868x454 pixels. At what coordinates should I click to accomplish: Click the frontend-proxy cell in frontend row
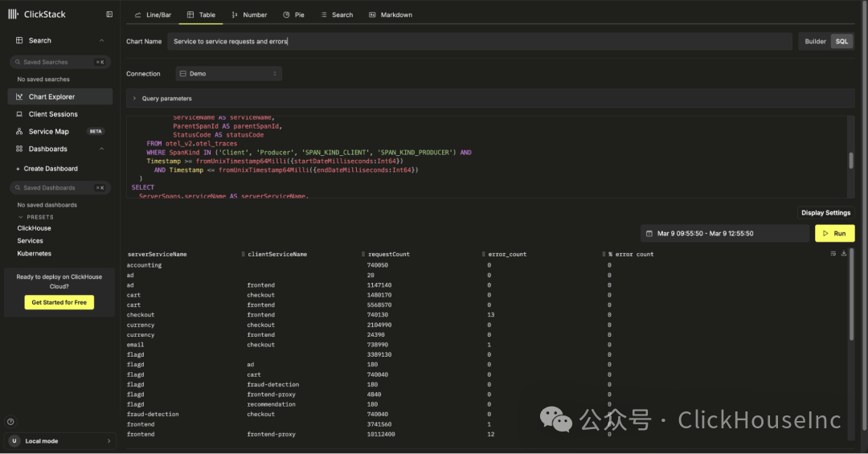(272, 434)
